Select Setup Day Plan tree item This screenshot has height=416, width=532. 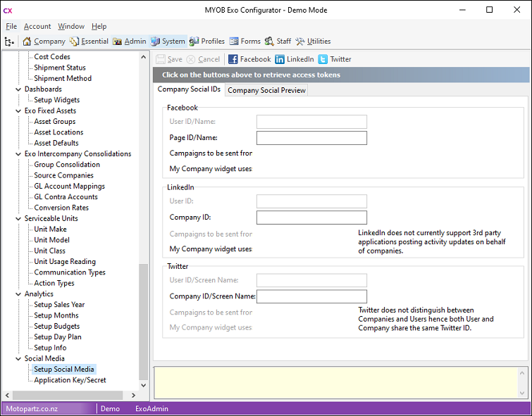(x=58, y=337)
